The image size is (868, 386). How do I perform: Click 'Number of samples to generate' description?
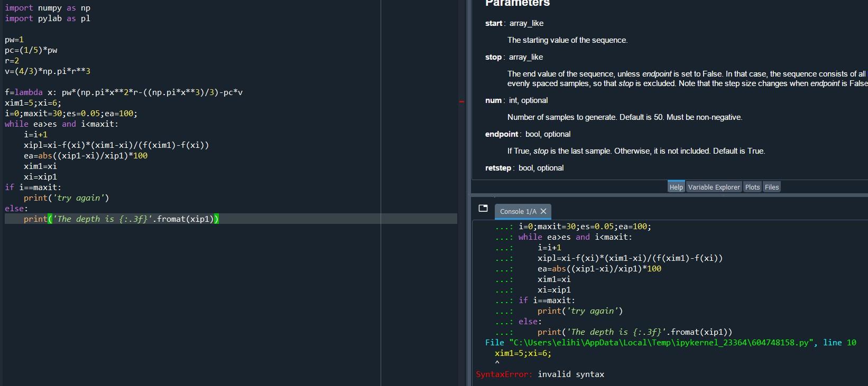[625, 117]
